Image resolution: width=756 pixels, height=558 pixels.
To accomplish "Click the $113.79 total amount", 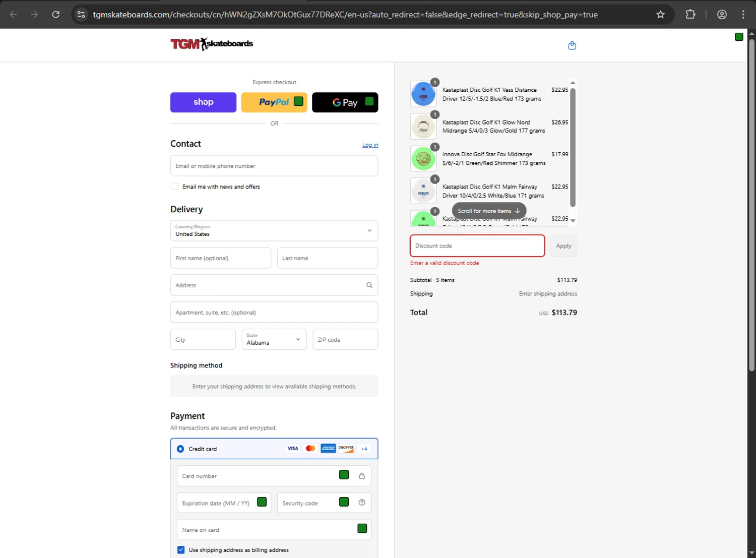I will tap(564, 313).
